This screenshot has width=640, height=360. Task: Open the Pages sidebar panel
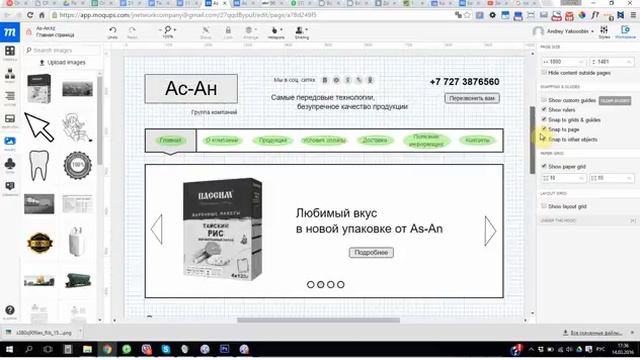coord(10,76)
